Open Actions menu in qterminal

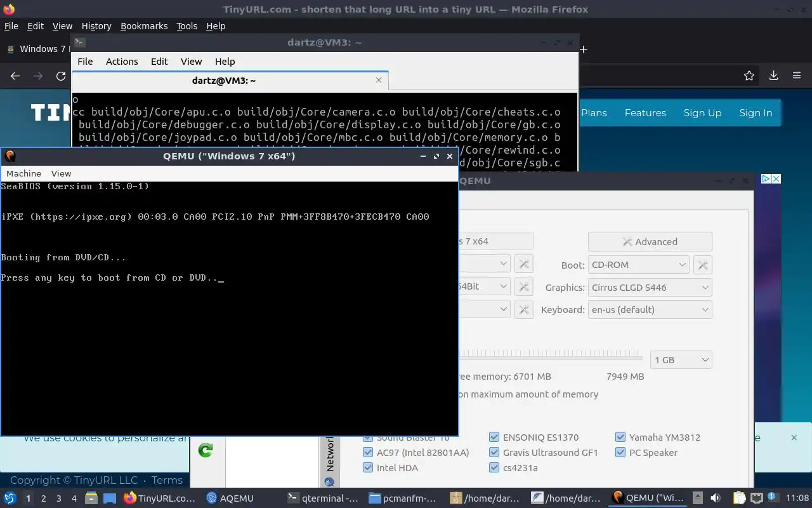122,62
